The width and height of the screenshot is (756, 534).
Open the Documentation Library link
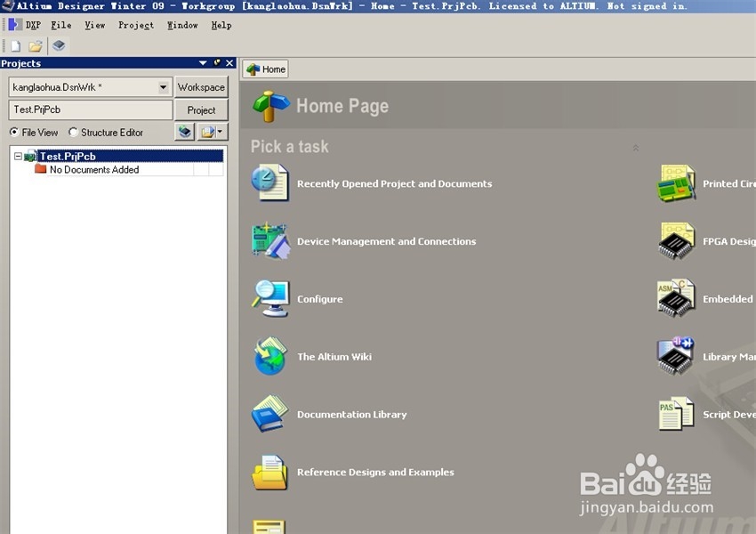tap(351, 415)
